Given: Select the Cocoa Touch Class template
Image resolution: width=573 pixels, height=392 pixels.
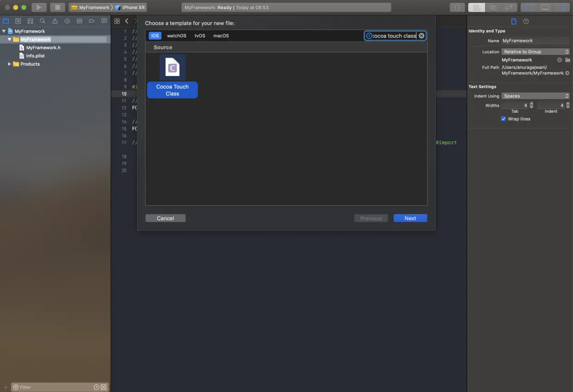Looking at the screenshot, I should pos(172,76).
